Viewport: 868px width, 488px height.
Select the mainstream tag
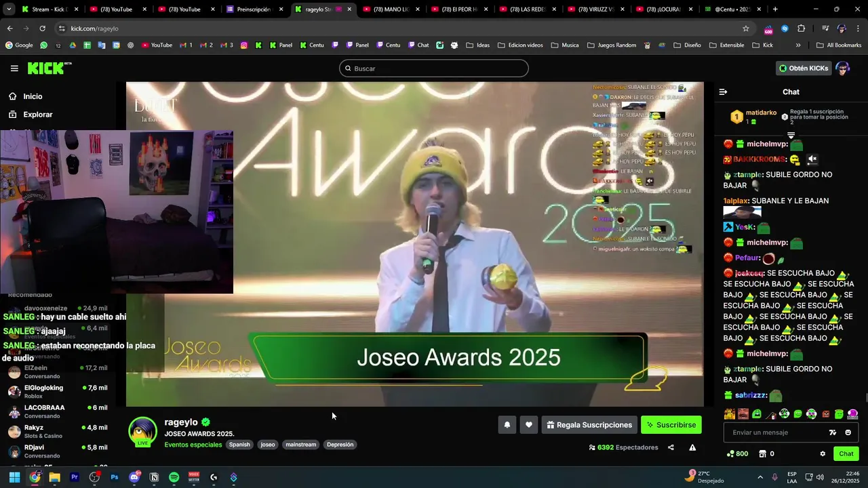point(301,445)
